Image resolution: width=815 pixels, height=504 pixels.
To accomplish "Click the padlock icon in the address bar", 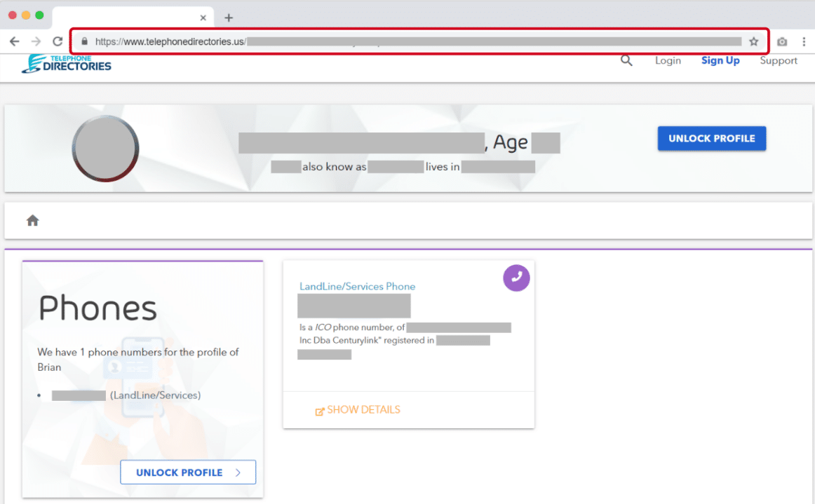I will (x=83, y=41).
